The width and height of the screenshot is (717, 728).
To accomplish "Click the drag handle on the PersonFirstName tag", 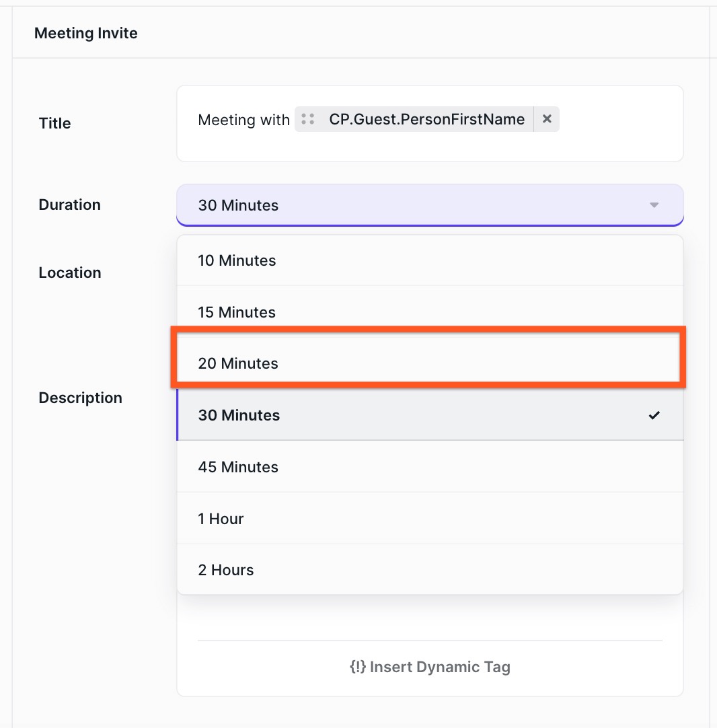I will [308, 120].
